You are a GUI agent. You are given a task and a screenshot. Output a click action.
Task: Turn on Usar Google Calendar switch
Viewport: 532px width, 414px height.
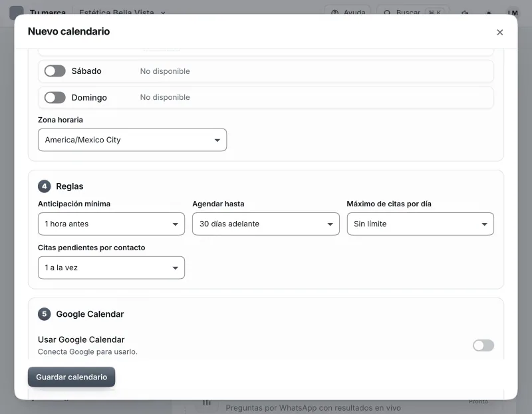pyautogui.click(x=483, y=345)
